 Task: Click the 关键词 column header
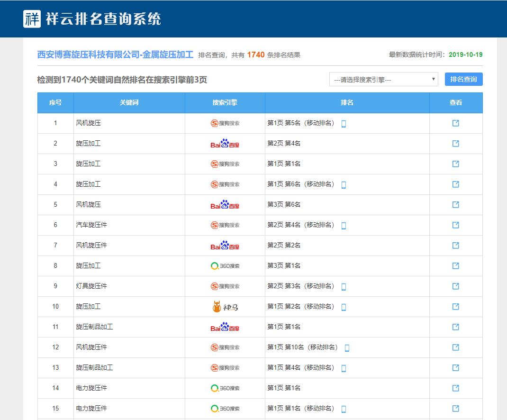(129, 103)
